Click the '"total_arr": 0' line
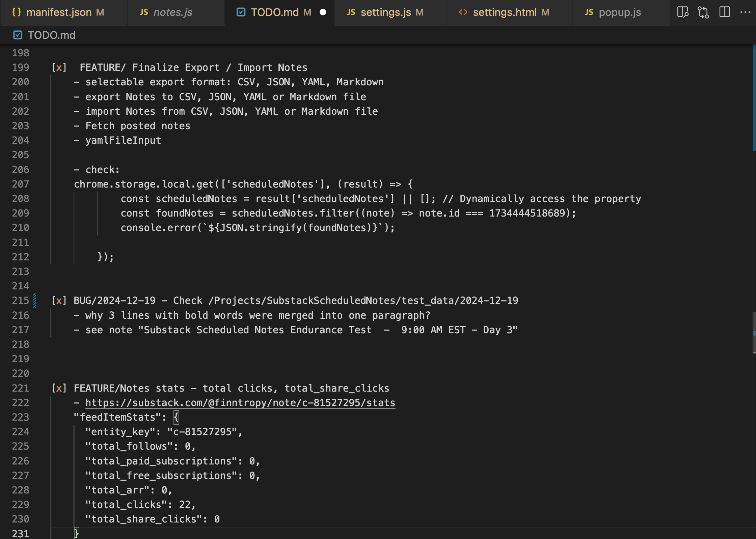The image size is (756, 539). click(129, 490)
